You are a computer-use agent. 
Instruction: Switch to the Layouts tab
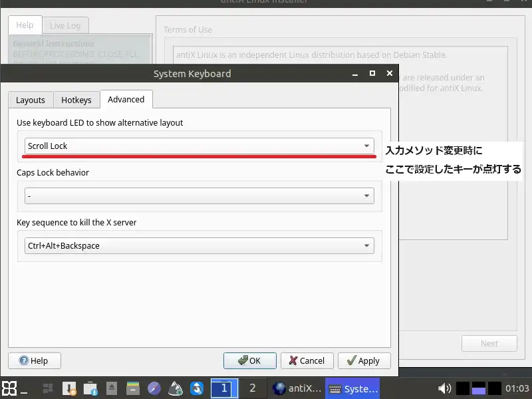click(x=31, y=100)
